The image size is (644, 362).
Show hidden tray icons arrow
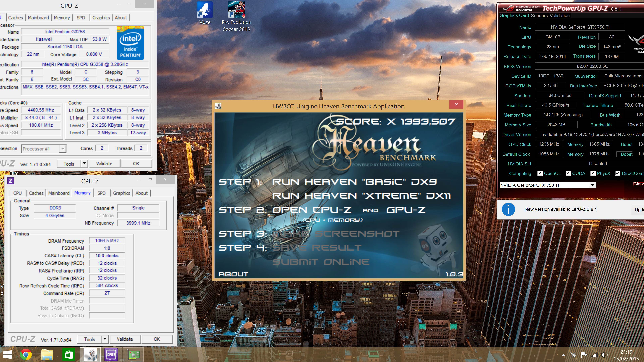(563, 355)
